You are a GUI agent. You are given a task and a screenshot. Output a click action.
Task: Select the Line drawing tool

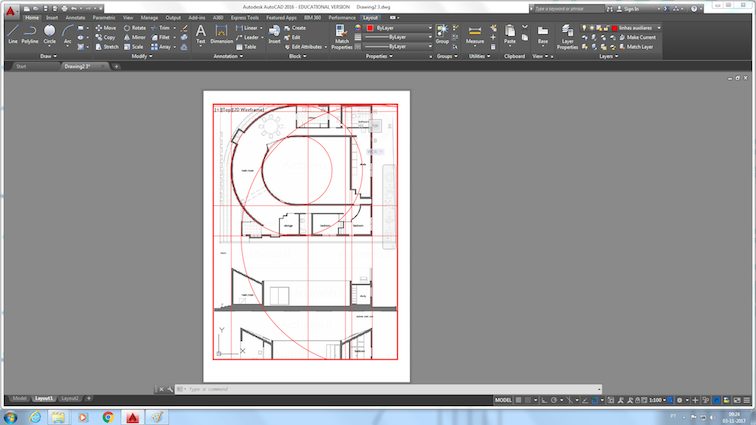(13, 35)
